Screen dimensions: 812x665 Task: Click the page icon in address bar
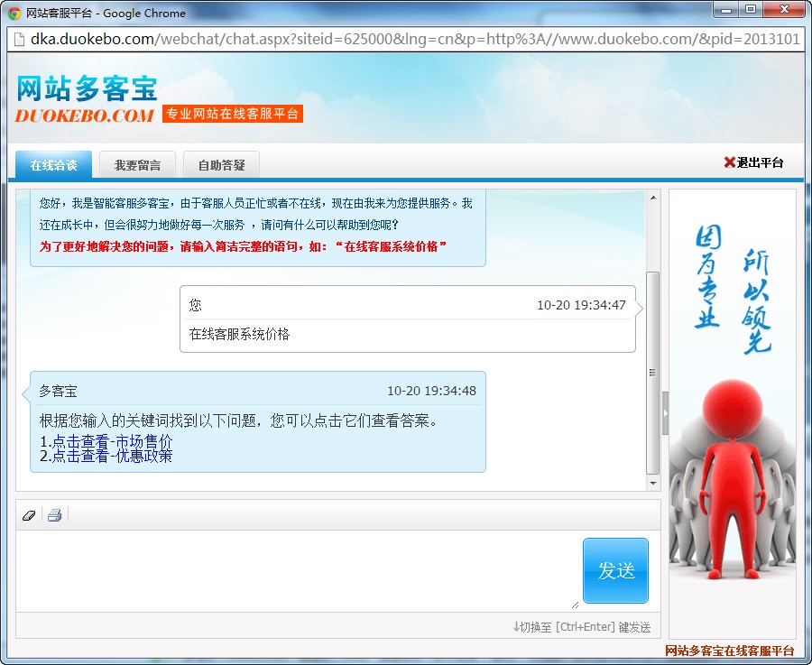click(x=18, y=40)
